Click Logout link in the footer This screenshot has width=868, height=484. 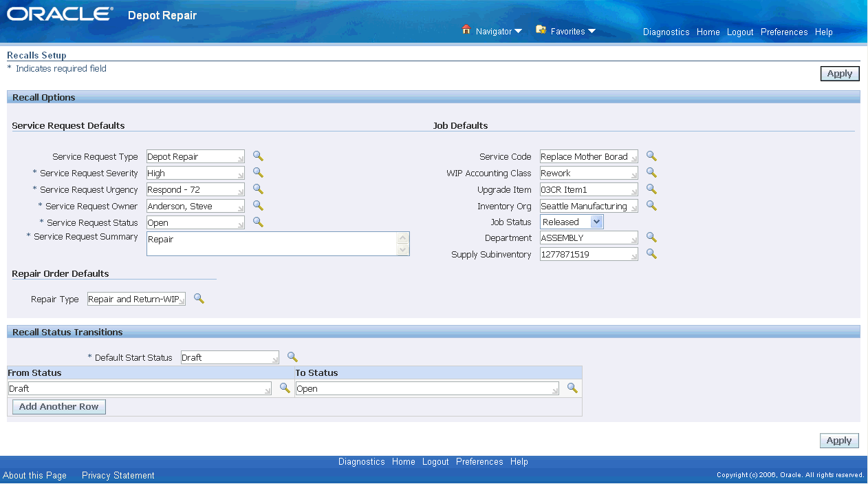(x=435, y=462)
